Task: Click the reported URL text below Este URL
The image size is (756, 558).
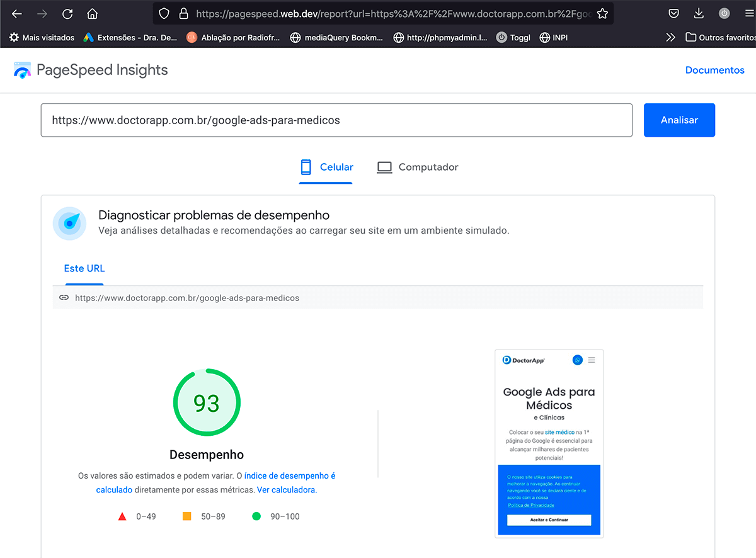Action: [x=187, y=297]
